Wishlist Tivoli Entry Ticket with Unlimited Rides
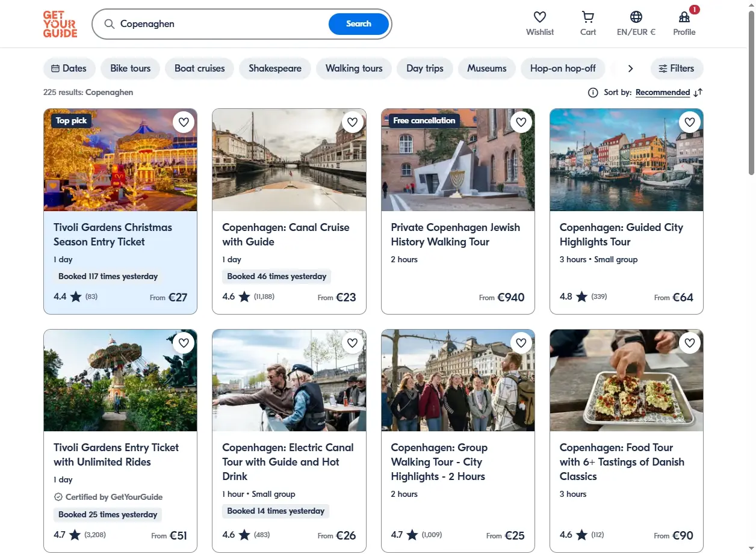This screenshot has width=756, height=554. click(184, 343)
